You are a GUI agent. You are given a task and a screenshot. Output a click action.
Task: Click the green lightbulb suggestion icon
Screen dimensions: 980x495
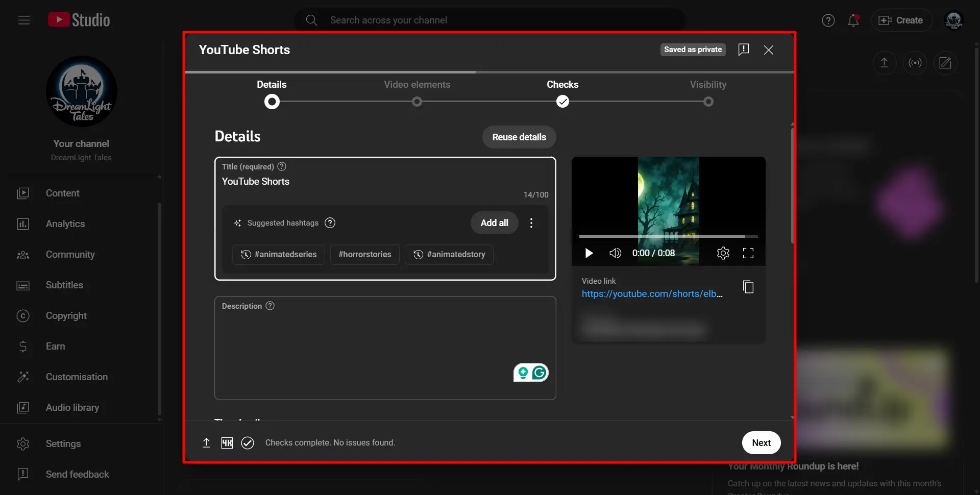(523, 373)
